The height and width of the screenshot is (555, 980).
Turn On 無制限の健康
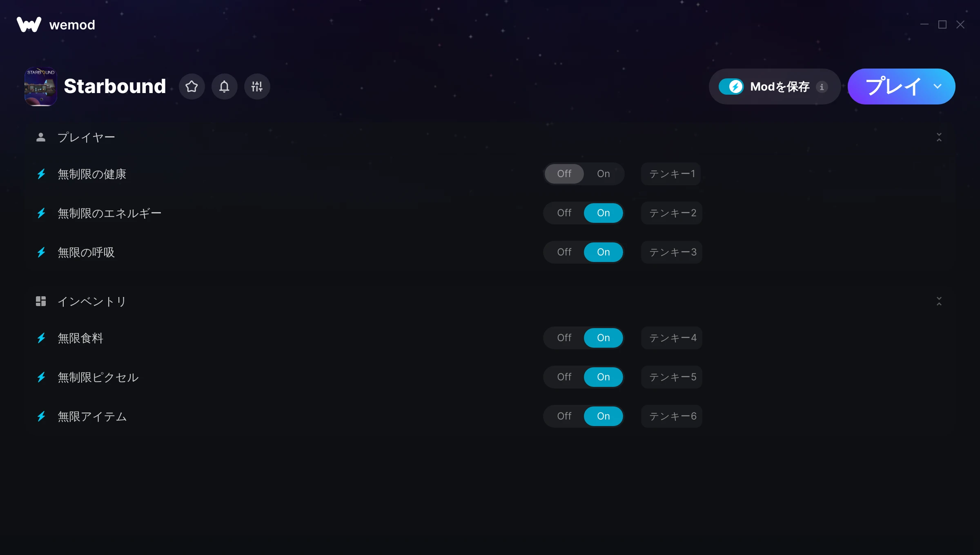pos(603,174)
